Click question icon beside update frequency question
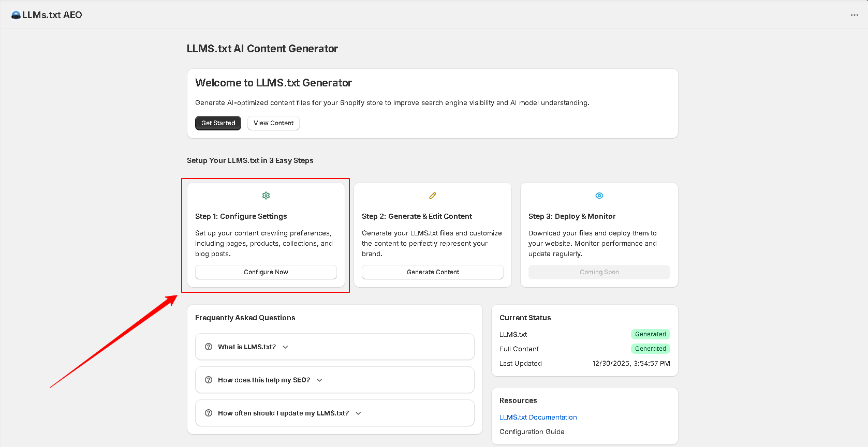Screen dimensions: 868x447 [209, 413]
